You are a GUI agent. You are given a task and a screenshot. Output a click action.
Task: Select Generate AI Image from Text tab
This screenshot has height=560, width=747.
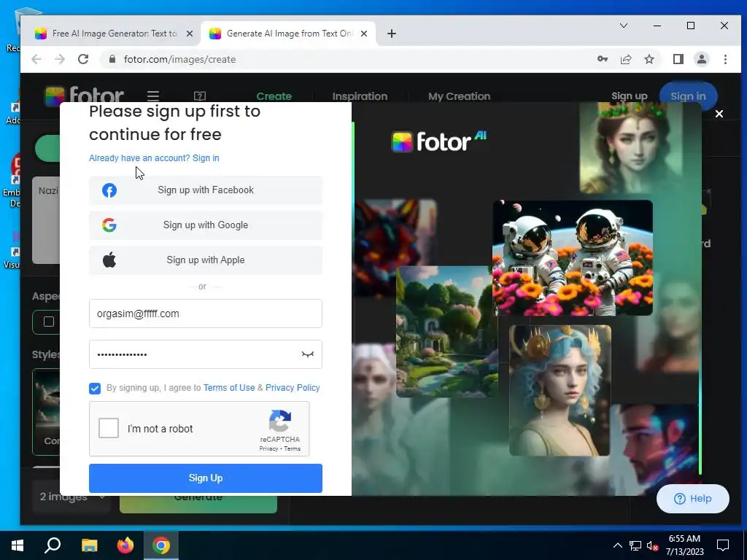[x=288, y=34]
